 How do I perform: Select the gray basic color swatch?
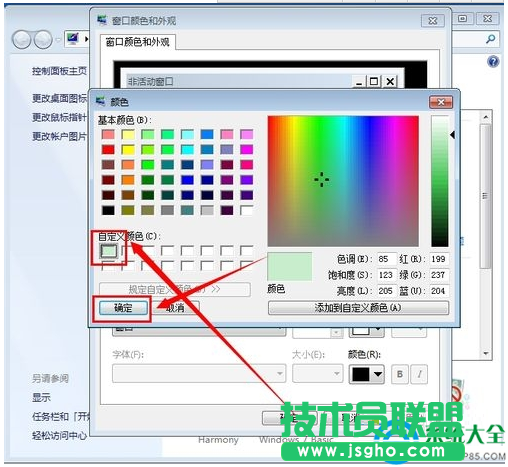point(167,210)
